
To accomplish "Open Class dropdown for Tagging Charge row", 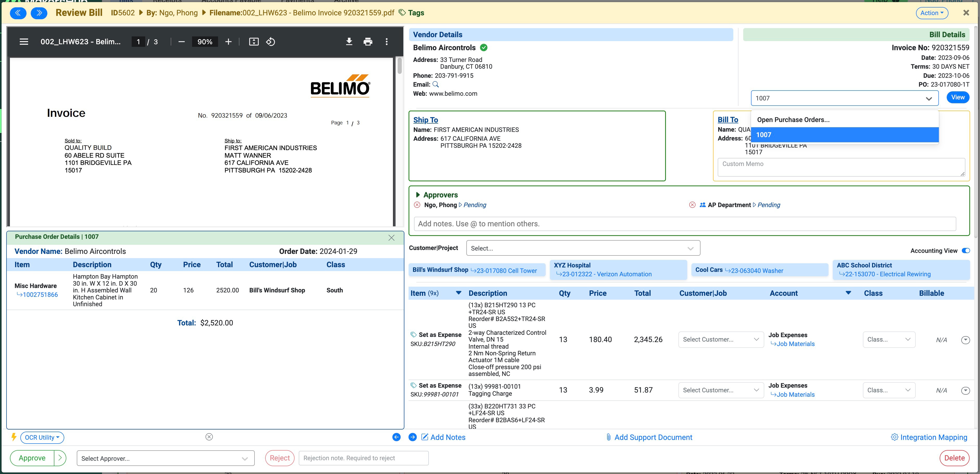I will (x=889, y=390).
